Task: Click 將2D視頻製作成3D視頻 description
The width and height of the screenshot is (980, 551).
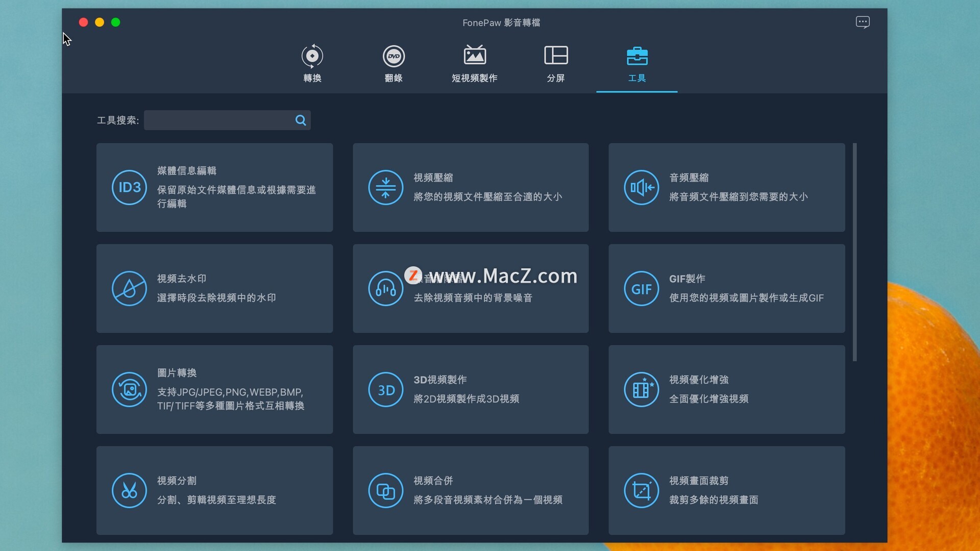Action: 467,398
